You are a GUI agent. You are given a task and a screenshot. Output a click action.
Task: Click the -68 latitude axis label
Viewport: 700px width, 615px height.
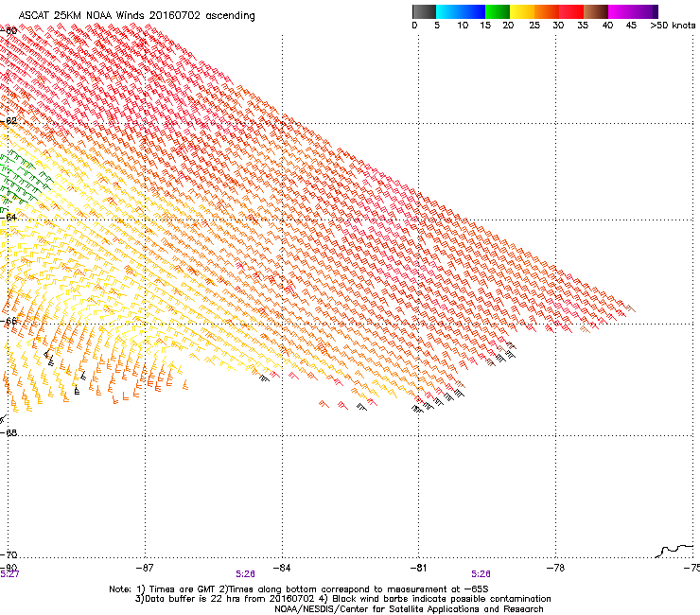point(9,432)
